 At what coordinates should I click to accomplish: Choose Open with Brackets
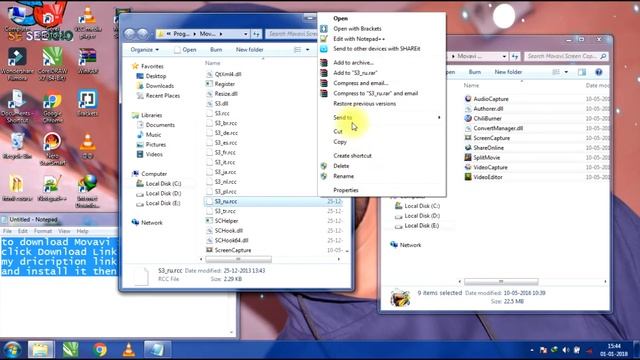(x=357, y=29)
